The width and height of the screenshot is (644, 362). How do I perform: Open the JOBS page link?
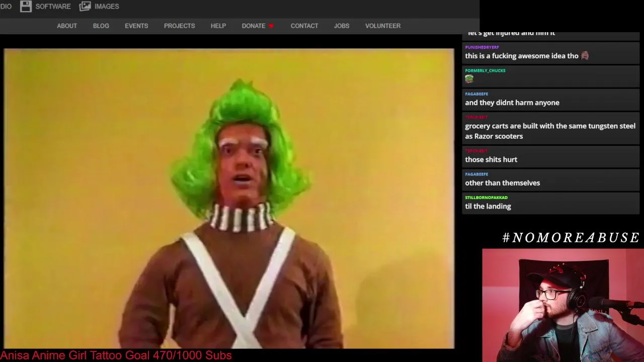tap(342, 26)
